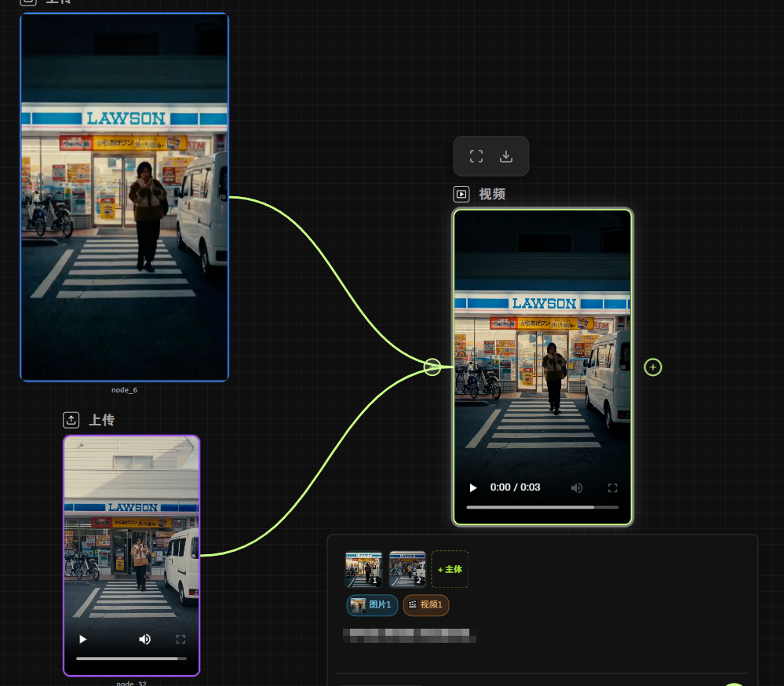Select the uploaded Lawson night image node_6
Viewport: 784px width, 686px height.
click(124, 196)
